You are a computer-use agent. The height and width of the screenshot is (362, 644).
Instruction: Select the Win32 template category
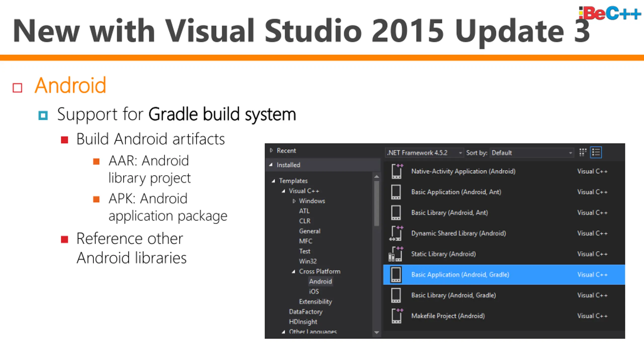(308, 261)
